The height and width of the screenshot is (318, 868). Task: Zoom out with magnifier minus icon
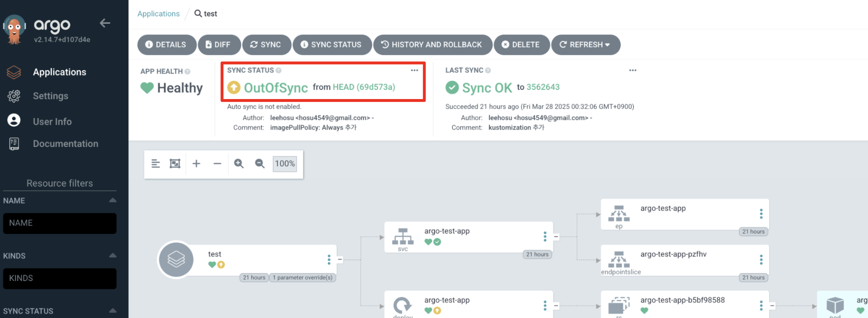[260, 164]
